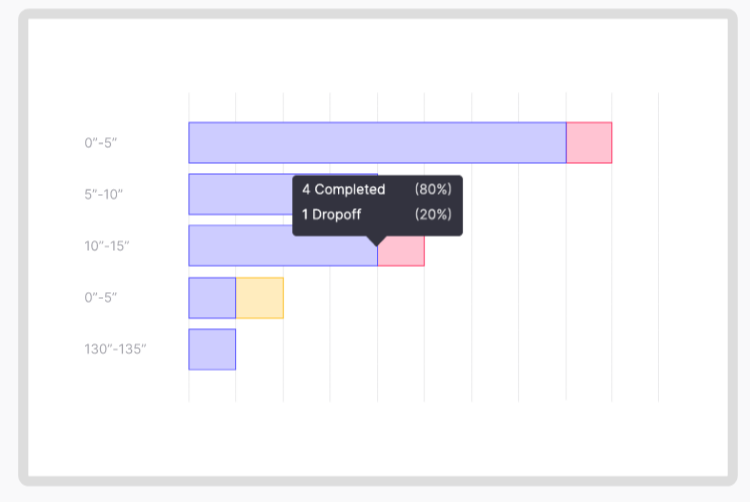This screenshot has height=502, width=750.
Task: Select the purple bar in the 130"-135" row
Action: click(212, 349)
